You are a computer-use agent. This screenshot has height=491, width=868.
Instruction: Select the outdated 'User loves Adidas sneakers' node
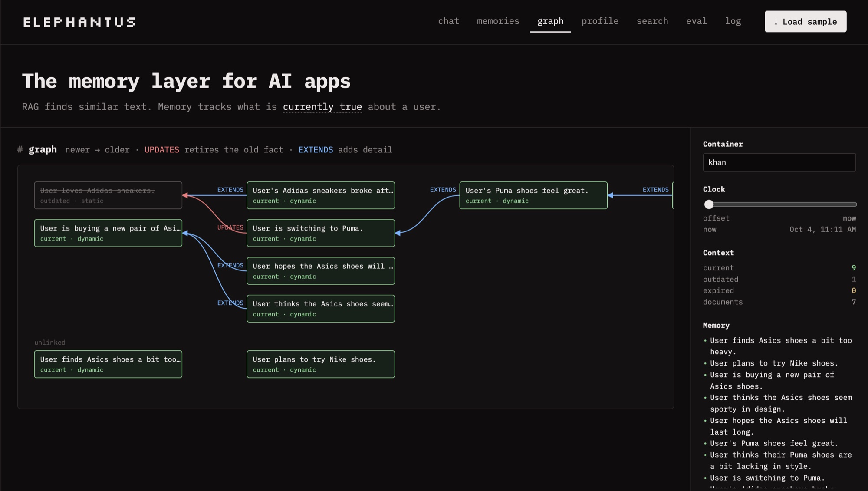click(x=108, y=195)
